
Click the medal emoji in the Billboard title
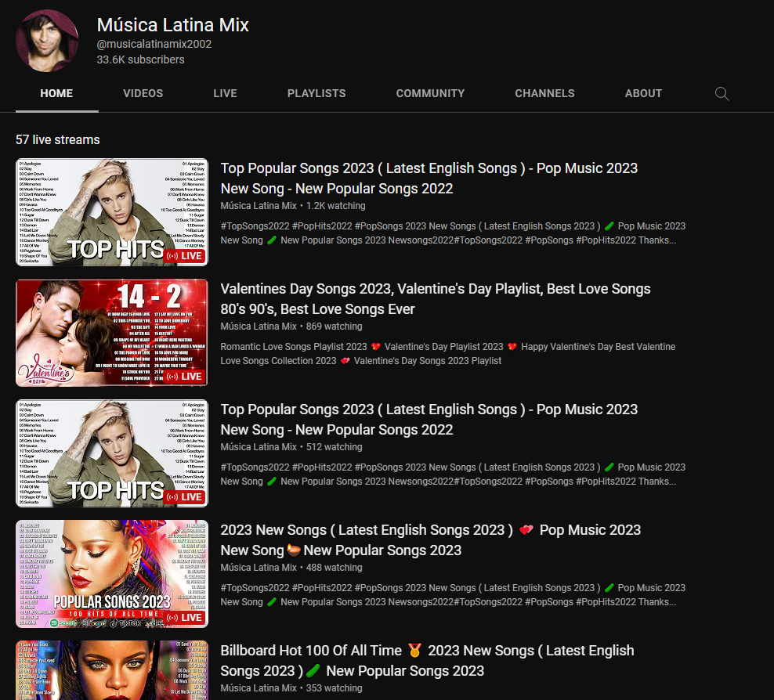point(414,651)
